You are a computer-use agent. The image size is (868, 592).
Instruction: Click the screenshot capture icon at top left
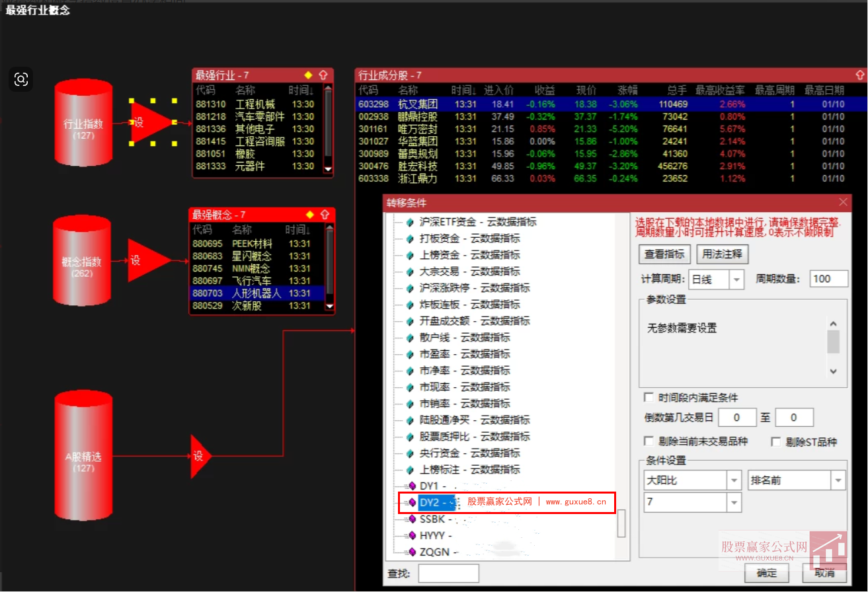(20, 79)
